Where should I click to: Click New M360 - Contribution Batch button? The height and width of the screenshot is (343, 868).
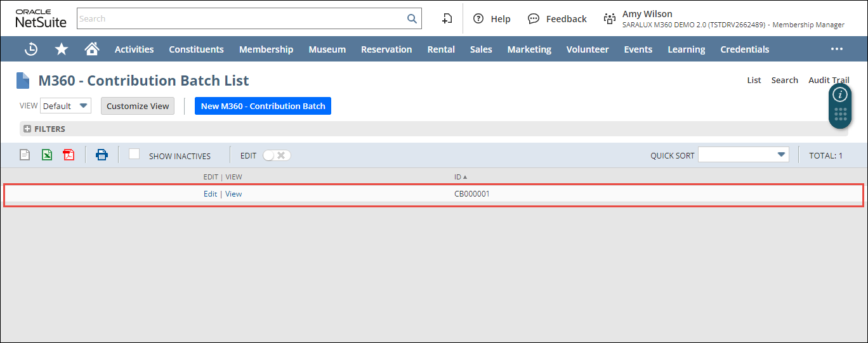pyautogui.click(x=263, y=106)
